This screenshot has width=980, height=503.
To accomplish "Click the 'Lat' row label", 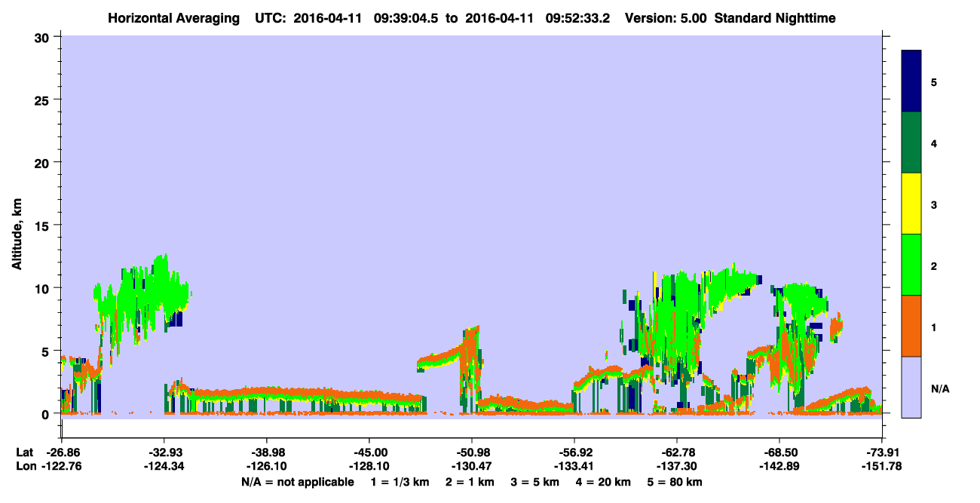I will click(24, 452).
